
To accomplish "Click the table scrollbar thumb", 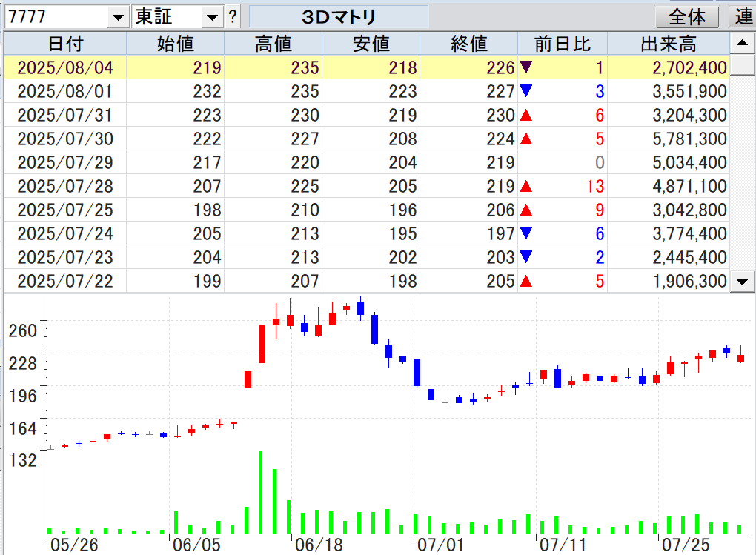I will 743,64.
